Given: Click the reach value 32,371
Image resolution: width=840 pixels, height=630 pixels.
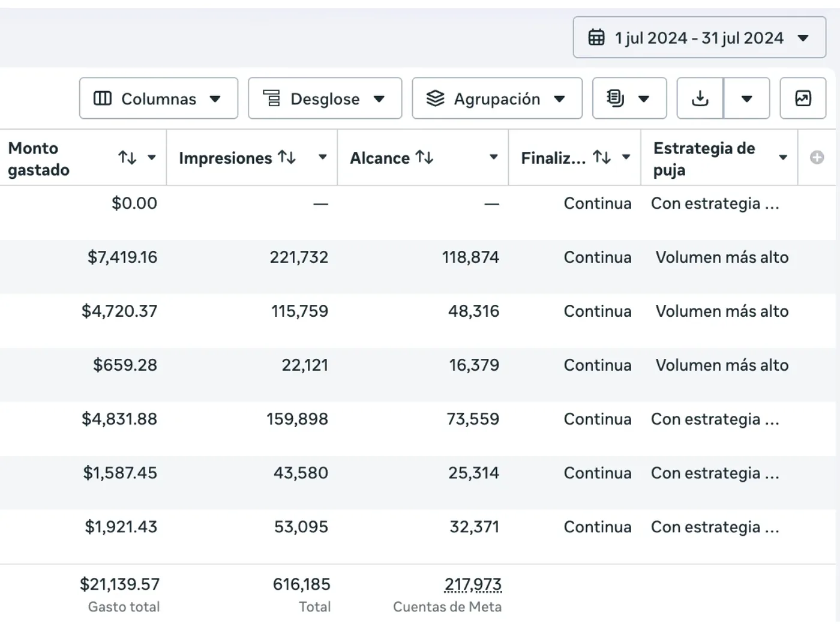Looking at the screenshot, I should point(474,527).
